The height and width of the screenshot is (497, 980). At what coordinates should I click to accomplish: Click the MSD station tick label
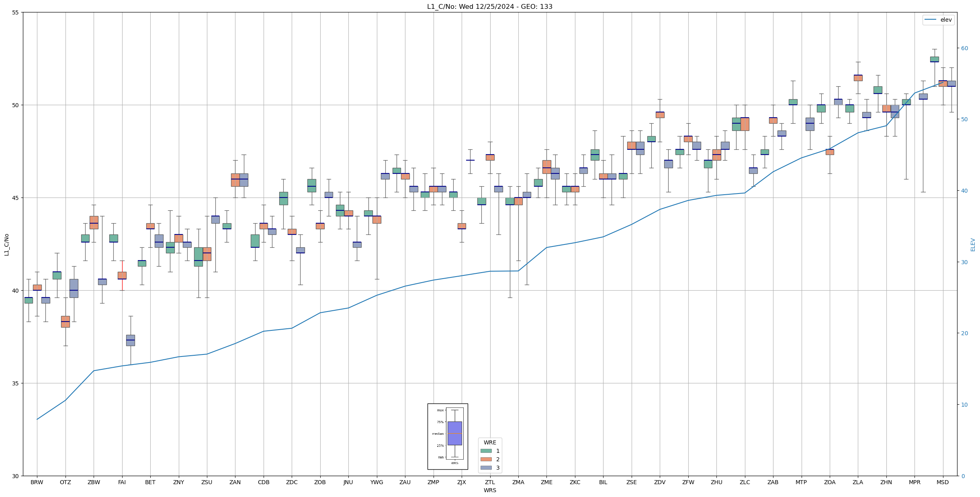[943, 482]
